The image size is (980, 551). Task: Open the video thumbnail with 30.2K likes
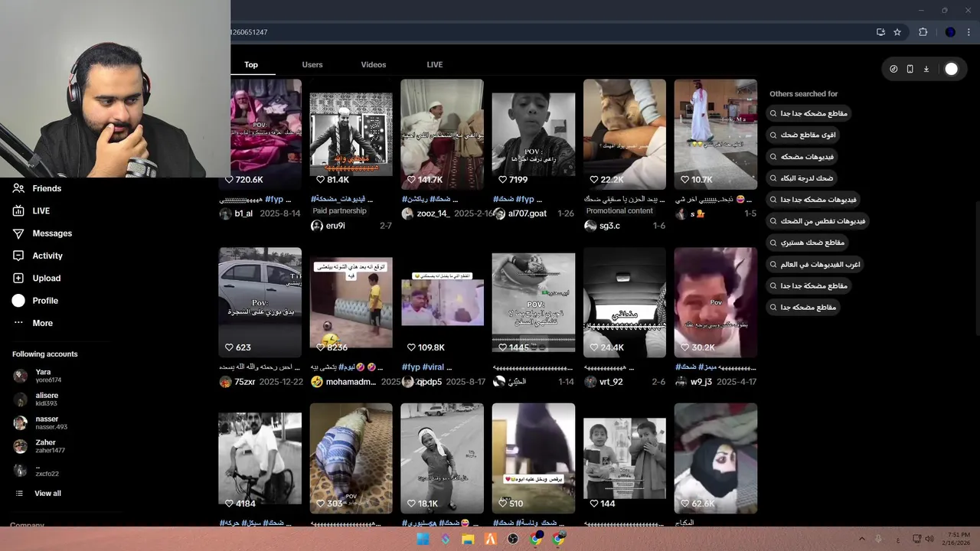tap(716, 302)
